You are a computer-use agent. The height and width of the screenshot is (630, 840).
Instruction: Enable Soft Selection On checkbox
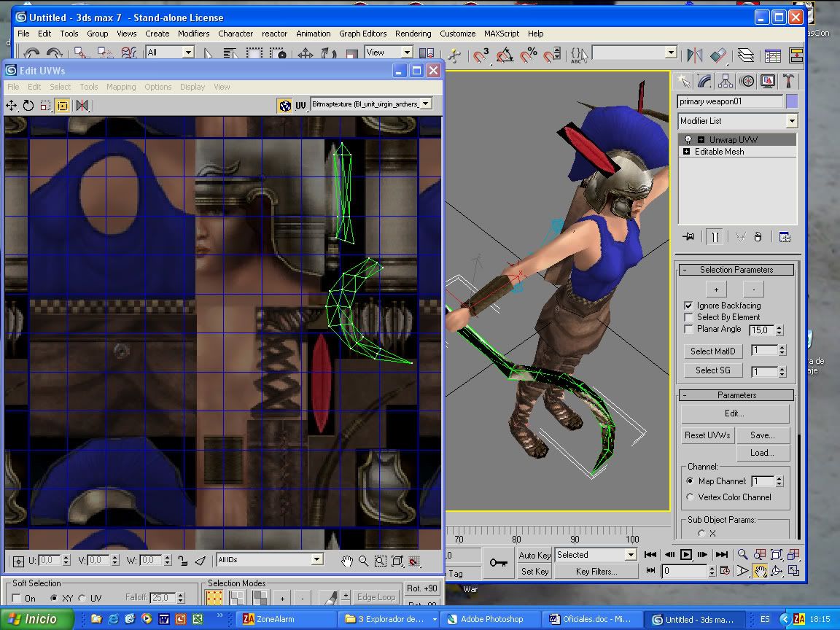coord(17,598)
